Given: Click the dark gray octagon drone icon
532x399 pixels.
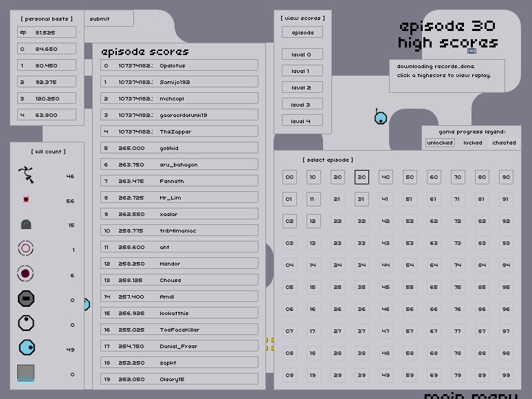Looking at the screenshot, I should point(26,299).
